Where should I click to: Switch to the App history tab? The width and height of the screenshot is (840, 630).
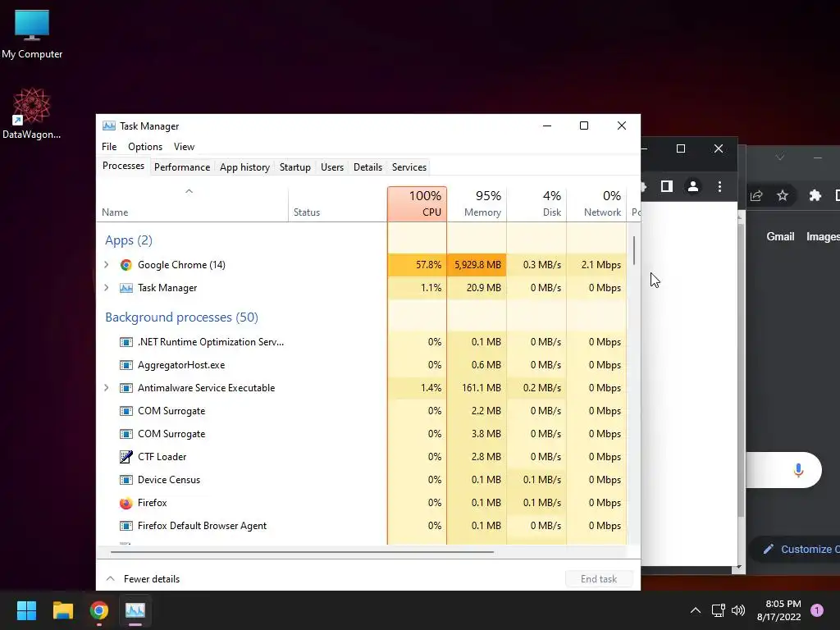click(x=244, y=167)
